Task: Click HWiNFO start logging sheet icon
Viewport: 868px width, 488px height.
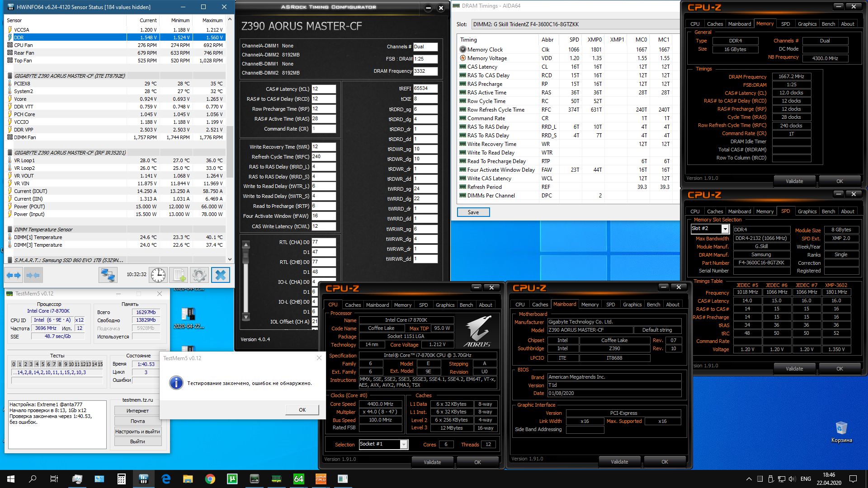Action: click(179, 275)
